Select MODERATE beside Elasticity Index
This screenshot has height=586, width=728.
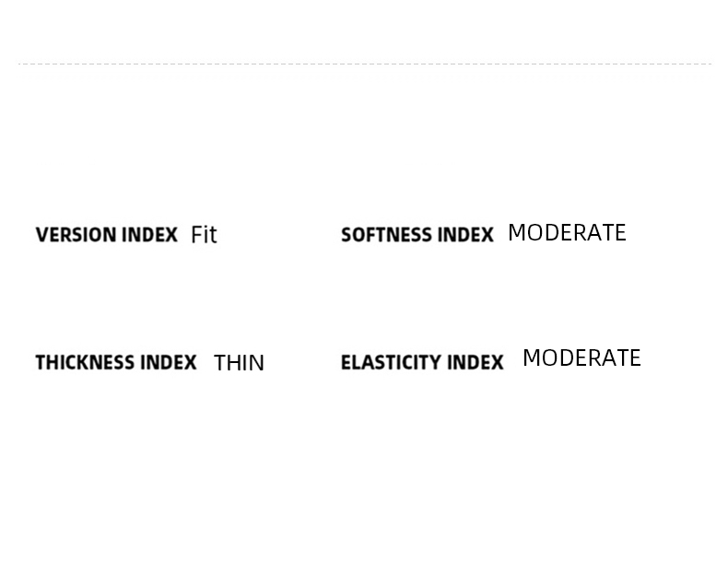tap(581, 358)
